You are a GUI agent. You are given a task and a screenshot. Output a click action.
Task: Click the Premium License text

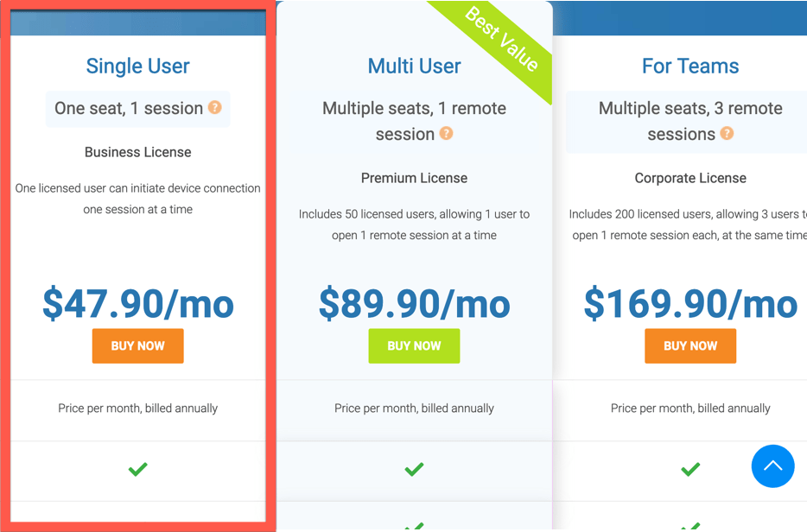[415, 178]
